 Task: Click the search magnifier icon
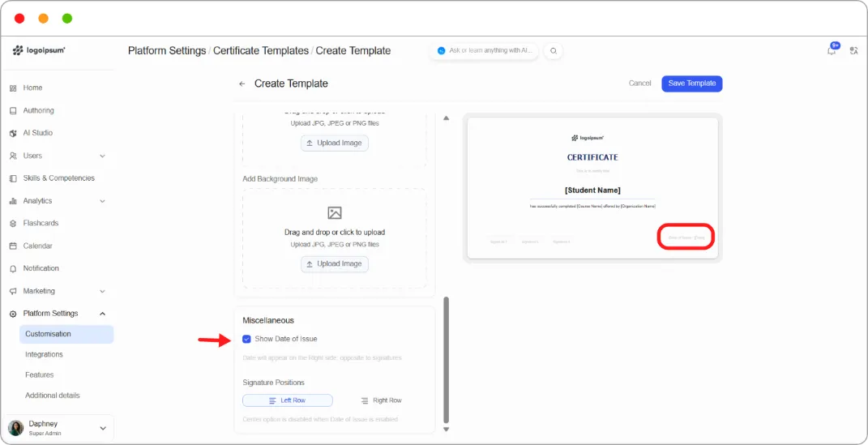[554, 51]
